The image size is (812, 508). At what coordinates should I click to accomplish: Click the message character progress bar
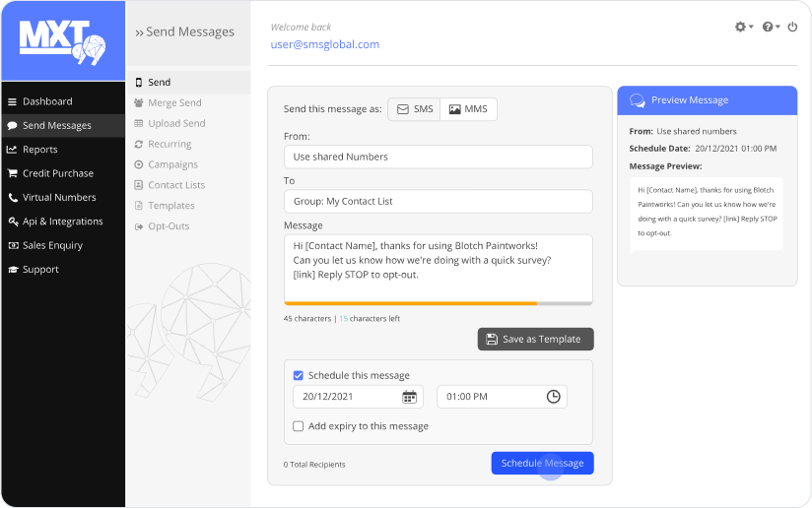tap(438, 303)
